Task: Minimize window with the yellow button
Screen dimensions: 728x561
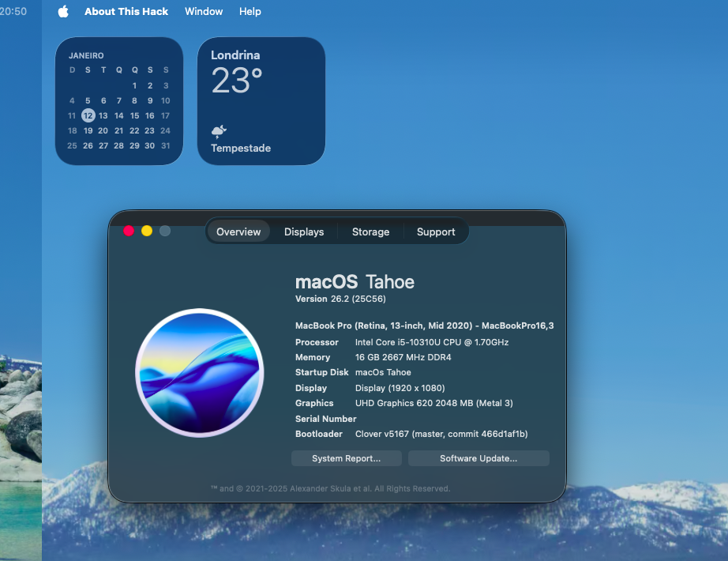Action: point(147,231)
